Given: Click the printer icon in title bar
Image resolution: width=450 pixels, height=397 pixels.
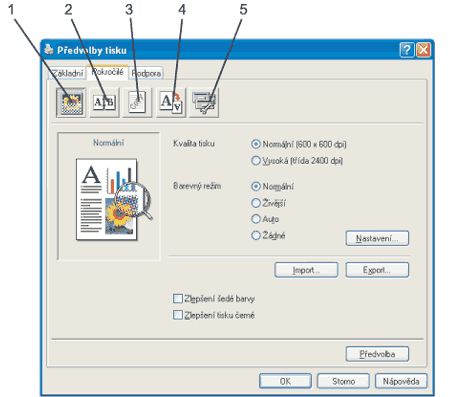Looking at the screenshot, I should (x=49, y=50).
